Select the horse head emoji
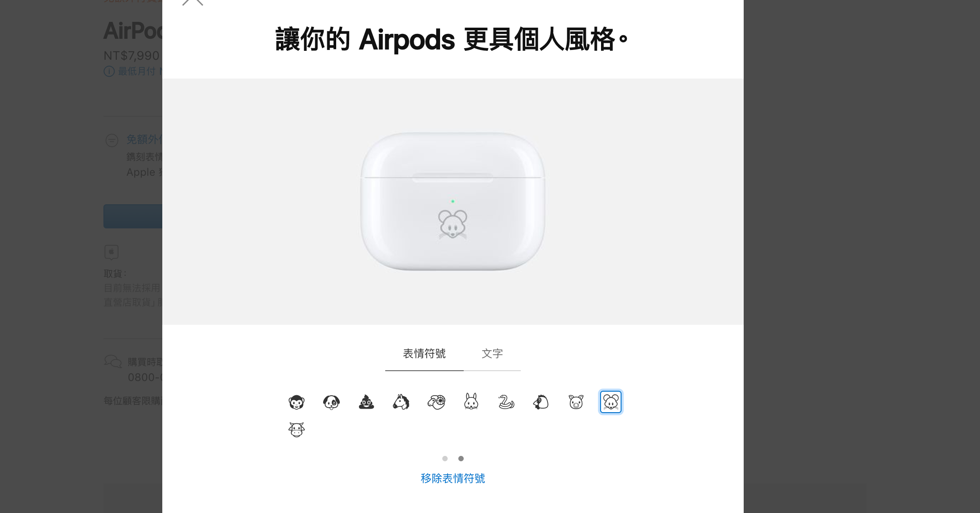The image size is (980, 513). [x=401, y=402]
